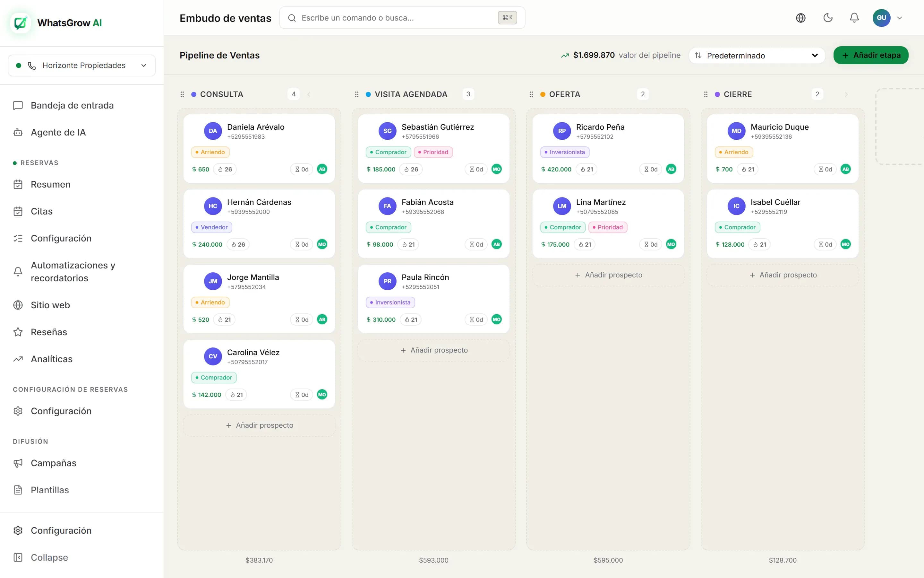Open Isabel Cuéllar card name
This screenshot has height=578, width=924.
pos(775,202)
